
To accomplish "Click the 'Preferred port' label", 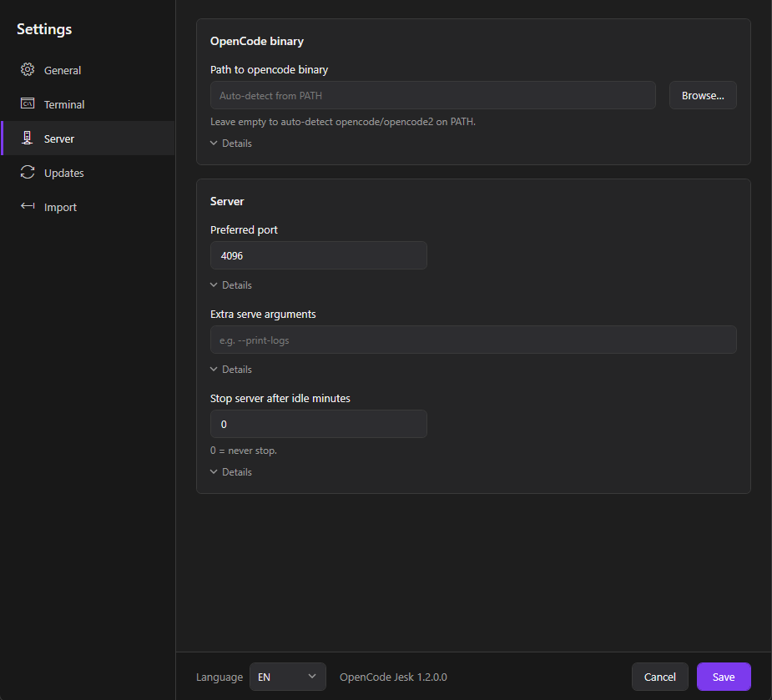I will 244,230.
